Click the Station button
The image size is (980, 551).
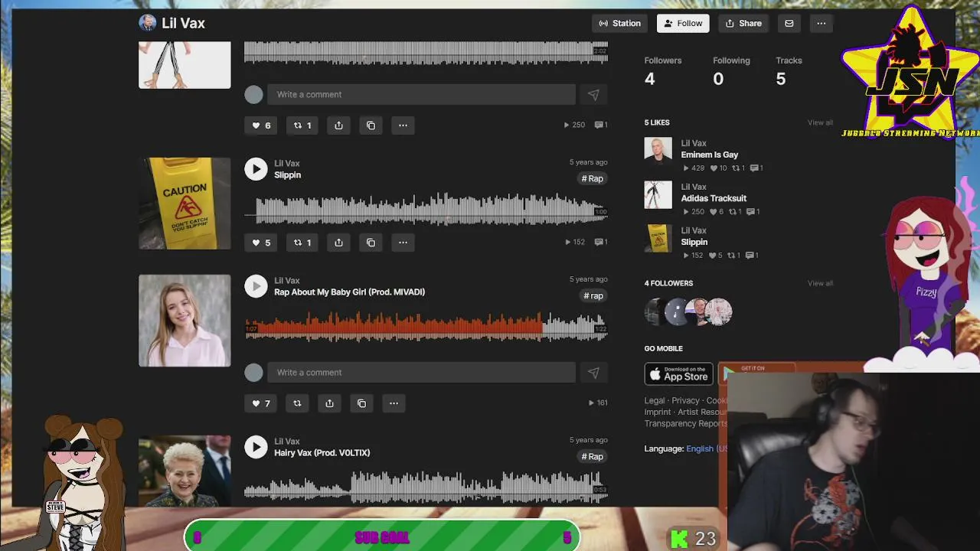click(620, 23)
